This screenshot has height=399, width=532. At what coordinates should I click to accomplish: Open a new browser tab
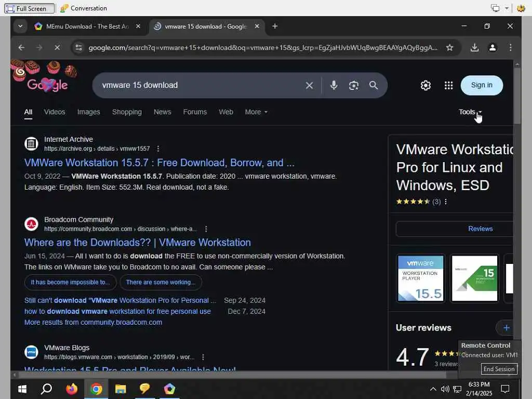pos(275,26)
